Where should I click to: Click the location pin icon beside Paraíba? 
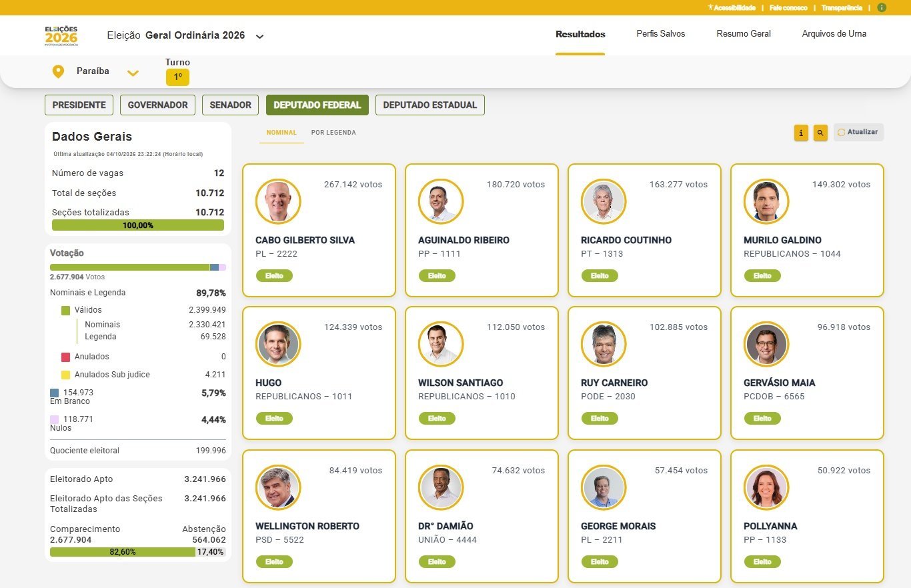click(x=58, y=71)
